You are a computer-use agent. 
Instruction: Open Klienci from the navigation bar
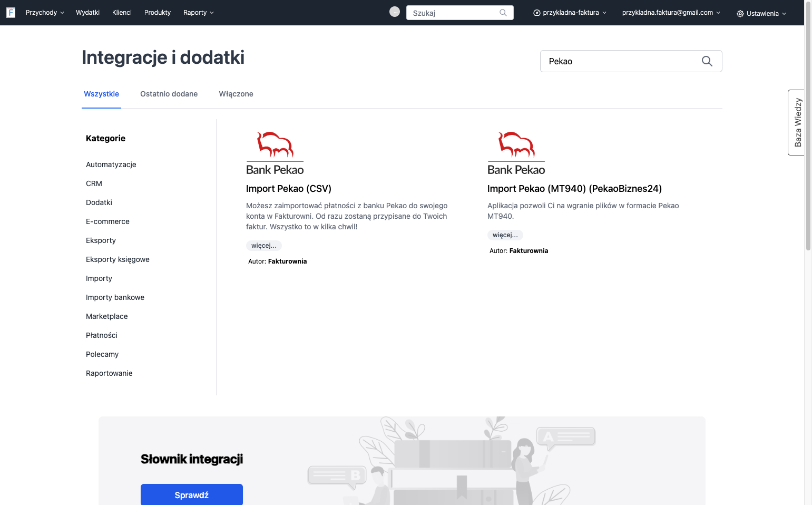point(122,13)
